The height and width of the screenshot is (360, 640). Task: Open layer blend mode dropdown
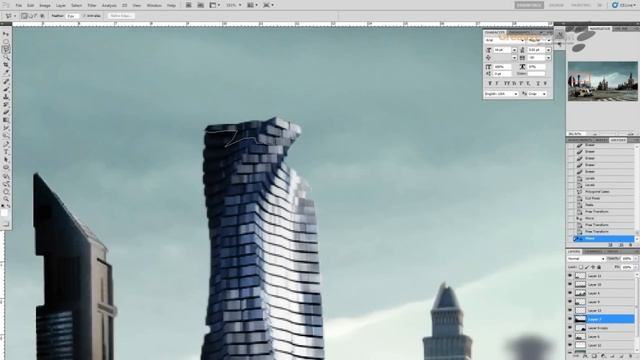[x=586, y=259]
